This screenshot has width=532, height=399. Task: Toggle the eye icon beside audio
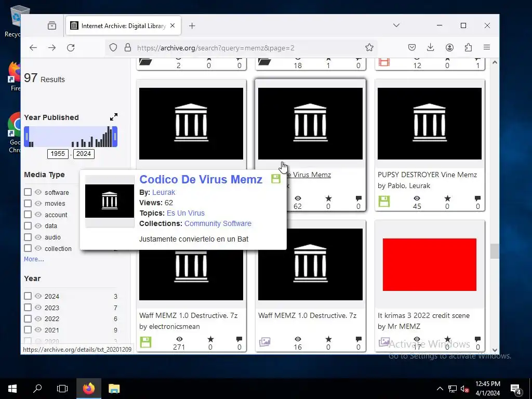click(x=38, y=237)
